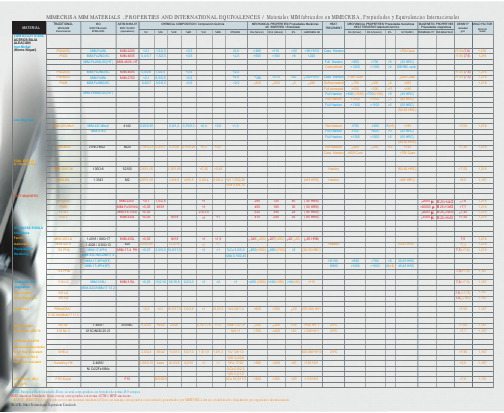Select the Magnetic Properties column header
Screen dimensions: 504x413
(436, 25)
